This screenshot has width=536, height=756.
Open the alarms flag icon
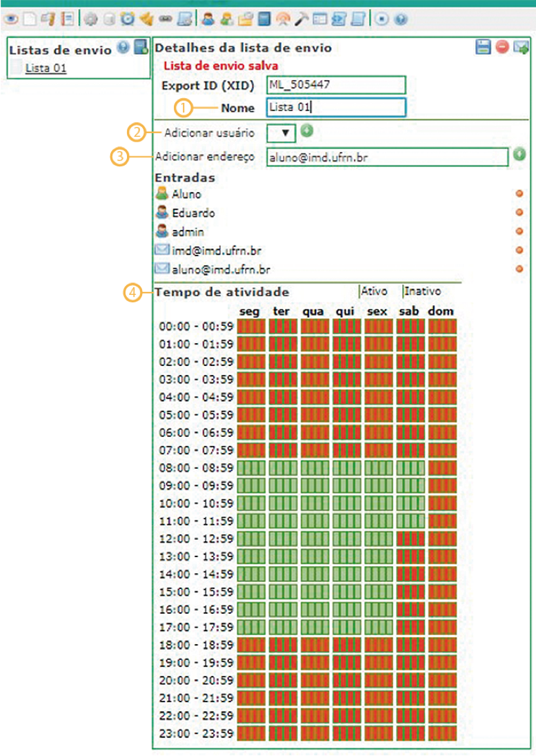coord(48,19)
